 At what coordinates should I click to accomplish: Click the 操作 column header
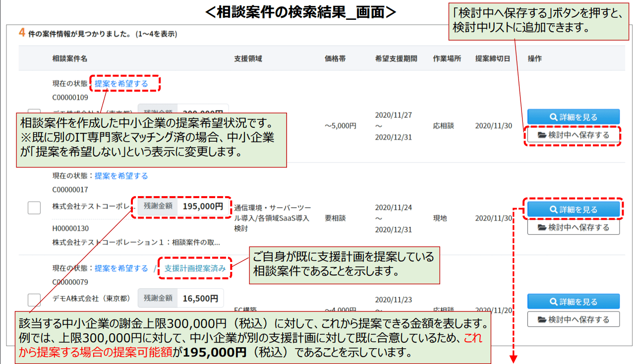tap(535, 58)
